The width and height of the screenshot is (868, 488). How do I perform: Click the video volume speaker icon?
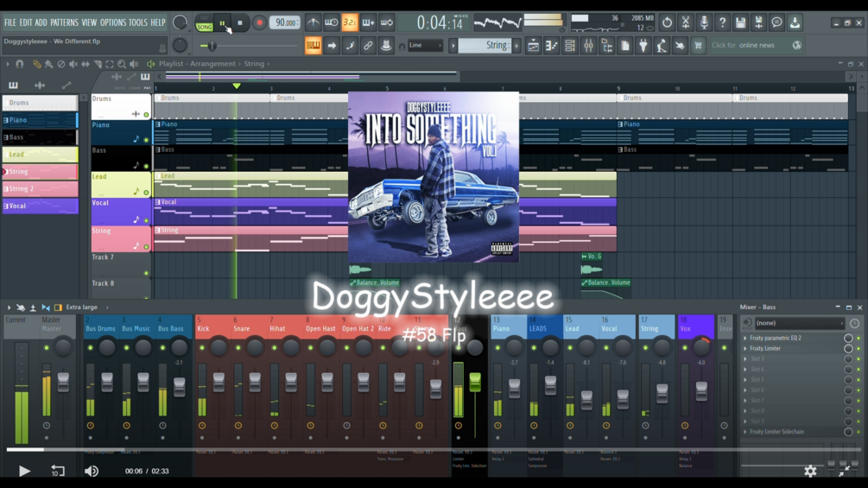coord(92,471)
